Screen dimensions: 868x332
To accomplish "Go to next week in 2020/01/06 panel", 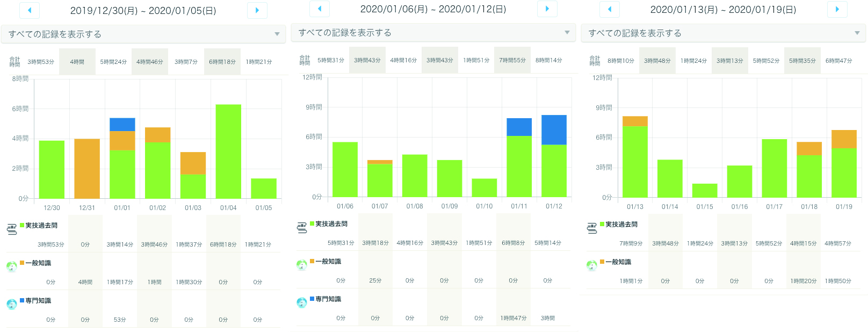I will pyautogui.click(x=547, y=9).
